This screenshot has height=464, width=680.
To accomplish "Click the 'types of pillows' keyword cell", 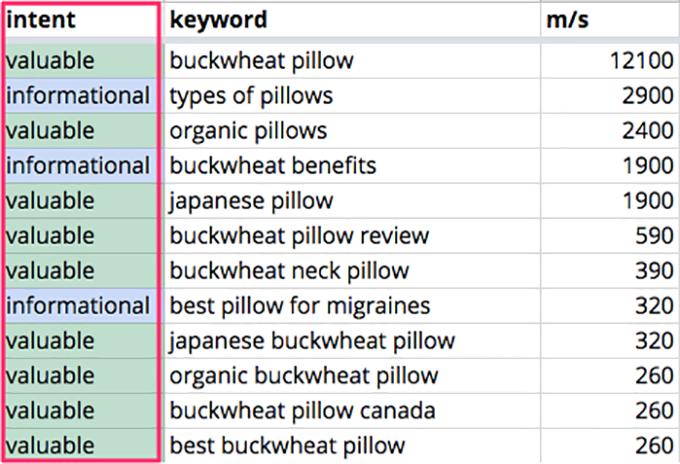I will tap(352, 96).
